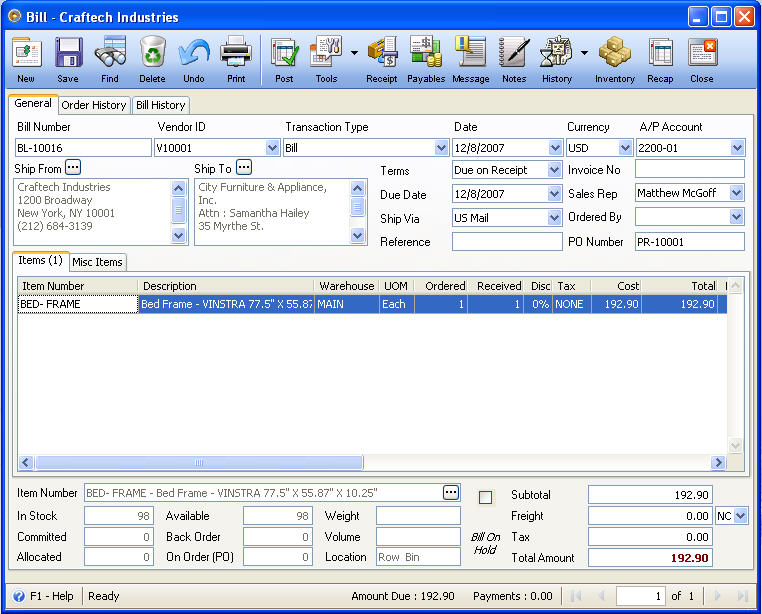The width and height of the screenshot is (762, 614).
Task: Click the items grid scroll right arrow
Action: click(x=718, y=462)
